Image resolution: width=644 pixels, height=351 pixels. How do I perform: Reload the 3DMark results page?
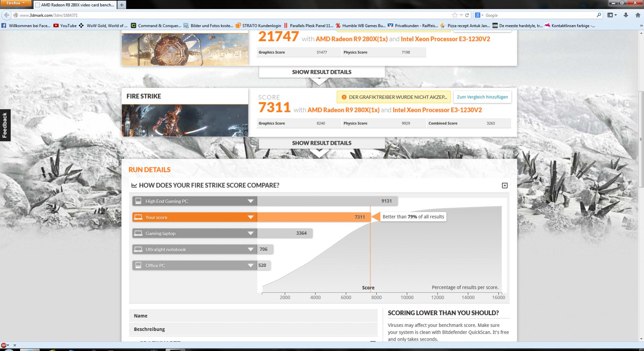point(467,15)
